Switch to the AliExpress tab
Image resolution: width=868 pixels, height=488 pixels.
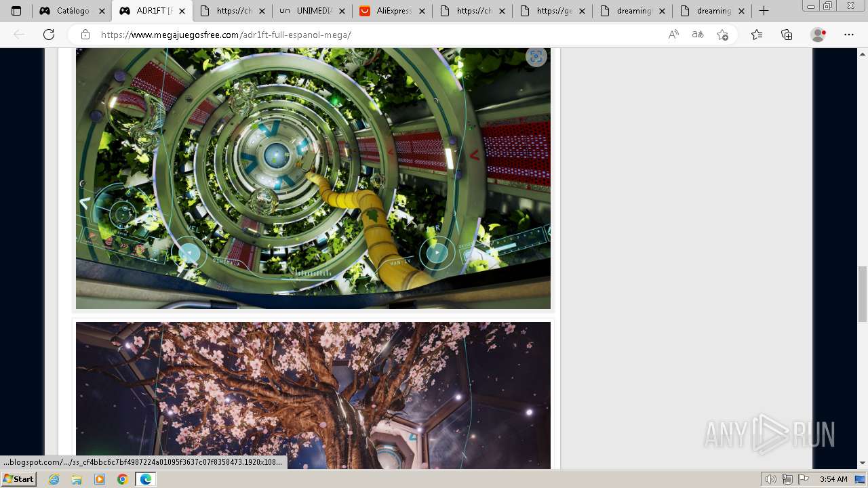coord(393,11)
